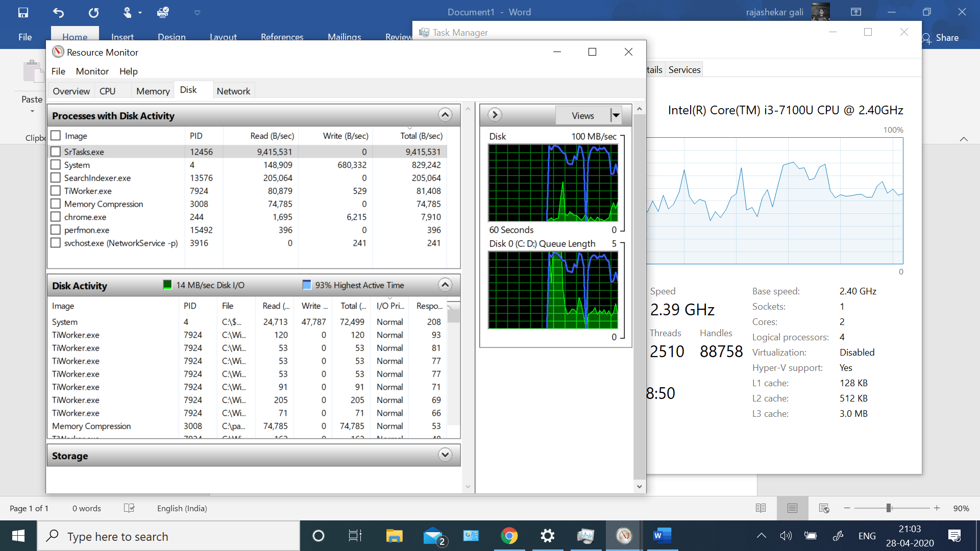
Task: Click the quick print icon in Word toolbar
Action: [163, 12]
